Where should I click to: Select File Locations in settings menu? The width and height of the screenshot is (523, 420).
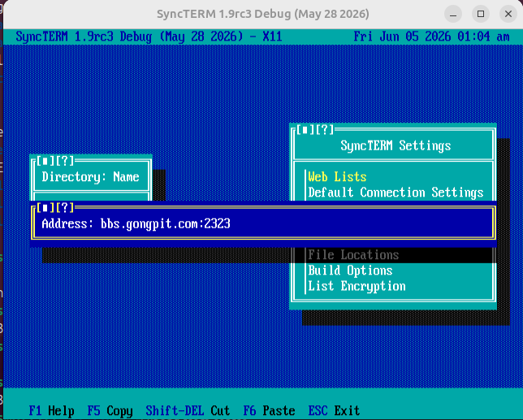coord(353,255)
